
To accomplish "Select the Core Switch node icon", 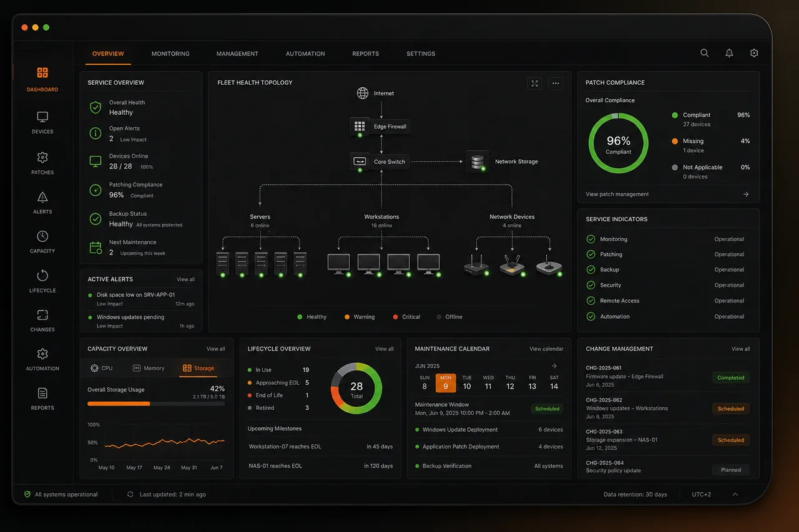I will tap(360, 162).
